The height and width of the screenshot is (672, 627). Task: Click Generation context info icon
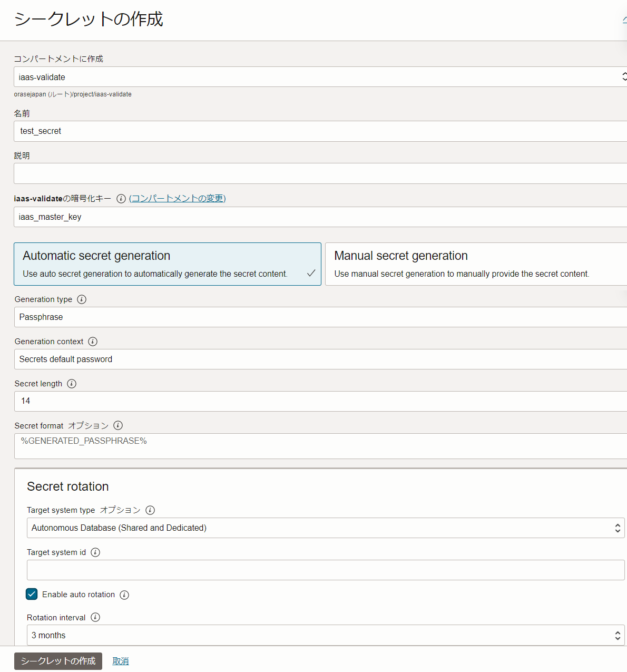click(93, 342)
